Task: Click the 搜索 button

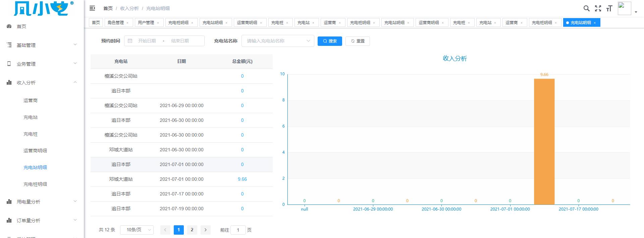Action: pos(330,41)
